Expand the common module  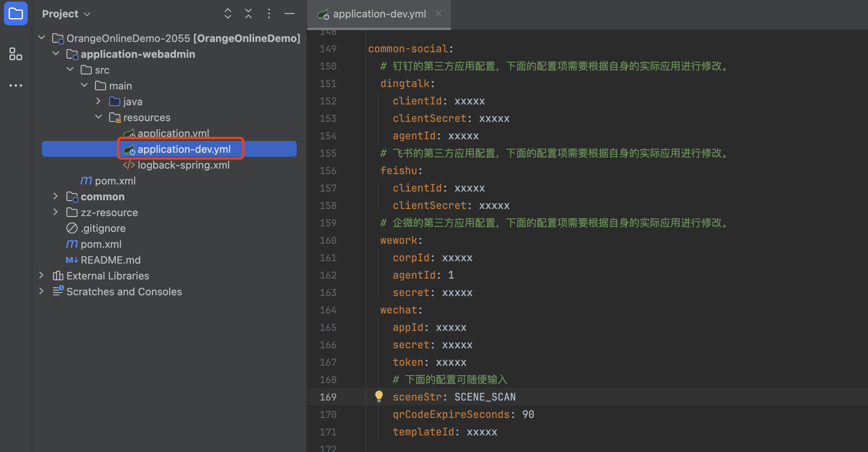(x=56, y=196)
